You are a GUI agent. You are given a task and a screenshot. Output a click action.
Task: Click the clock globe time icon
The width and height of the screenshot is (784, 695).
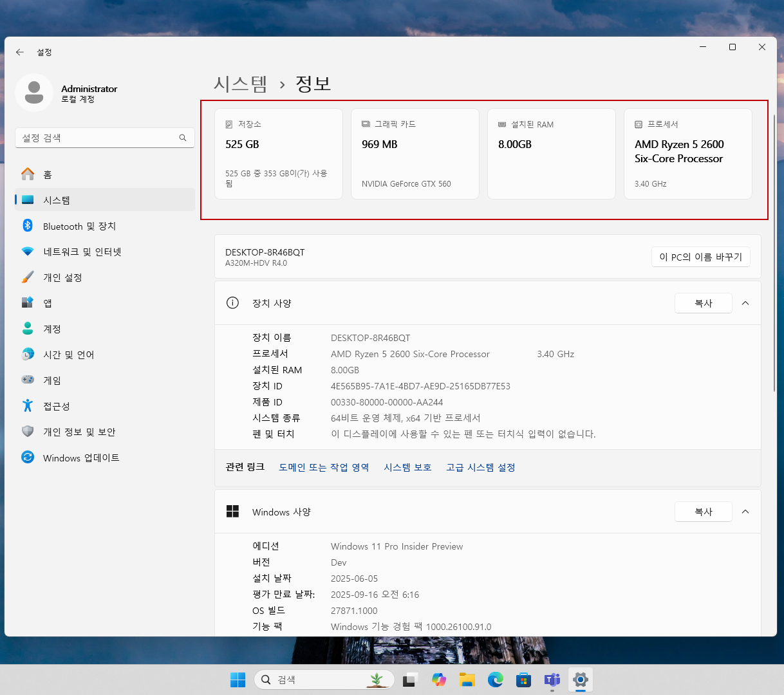click(x=28, y=354)
